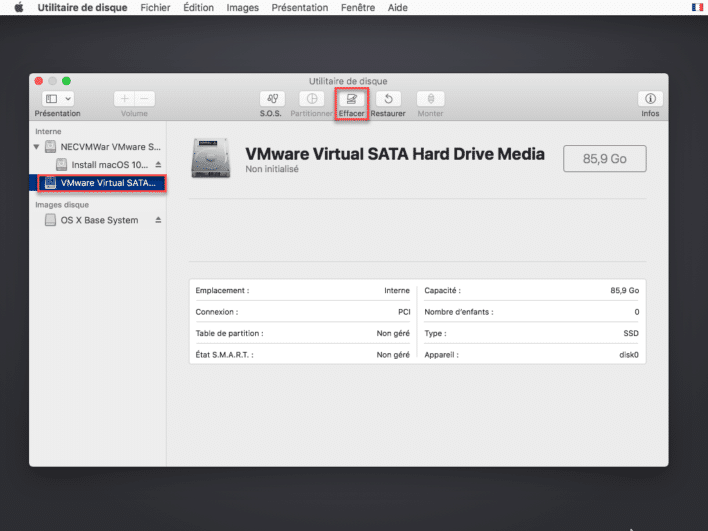This screenshot has height=531, width=708.
Task: Collapse the NECVMWar VMware disk tree
Action: pos(37,147)
